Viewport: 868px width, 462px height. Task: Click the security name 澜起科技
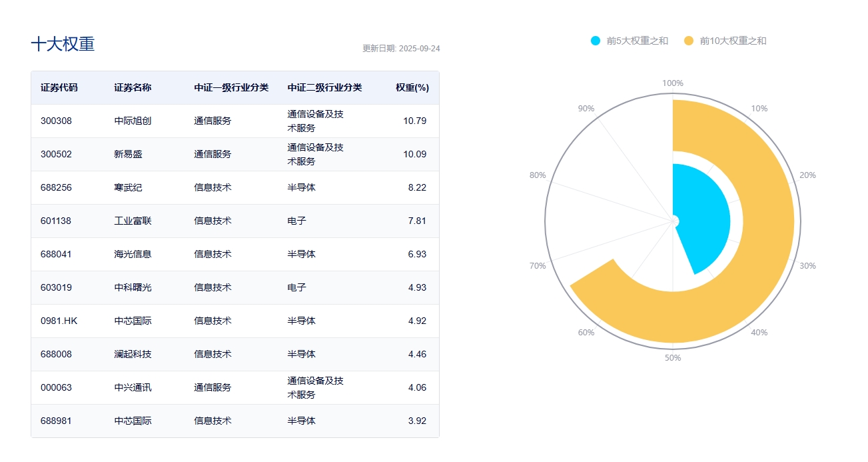click(133, 354)
